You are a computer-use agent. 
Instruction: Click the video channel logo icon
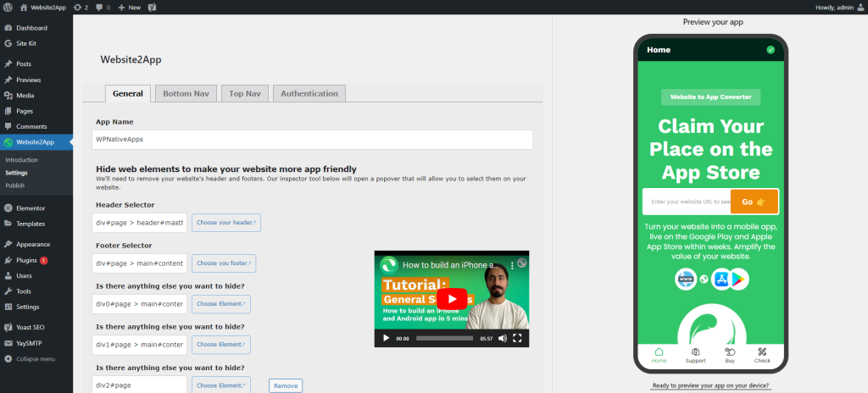click(390, 265)
